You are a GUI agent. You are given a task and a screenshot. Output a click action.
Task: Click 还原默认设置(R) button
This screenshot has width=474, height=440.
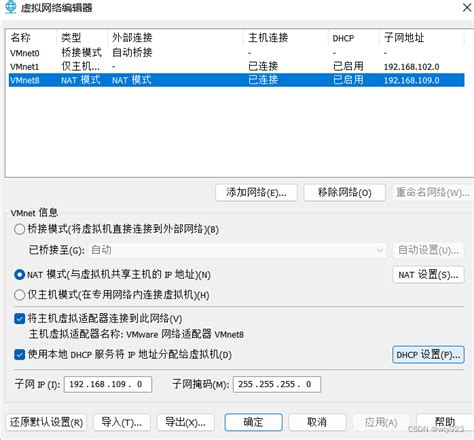point(46,422)
